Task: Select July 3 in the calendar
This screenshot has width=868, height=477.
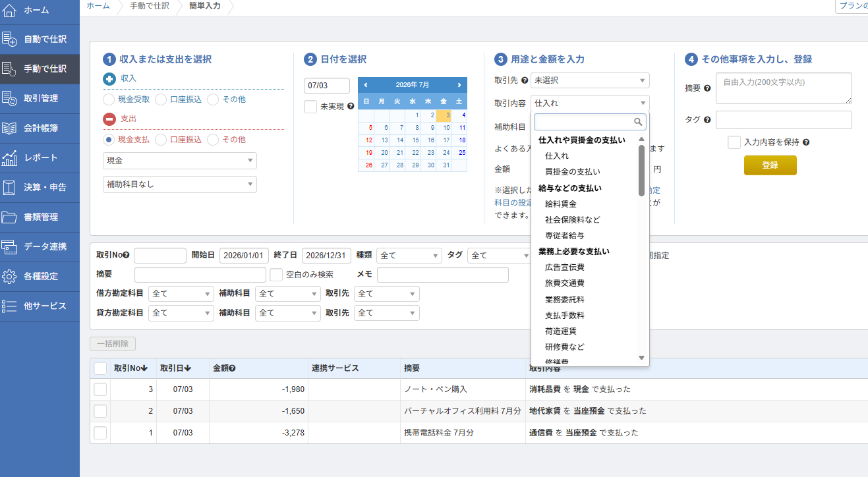Action: pyautogui.click(x=444, y=115)
